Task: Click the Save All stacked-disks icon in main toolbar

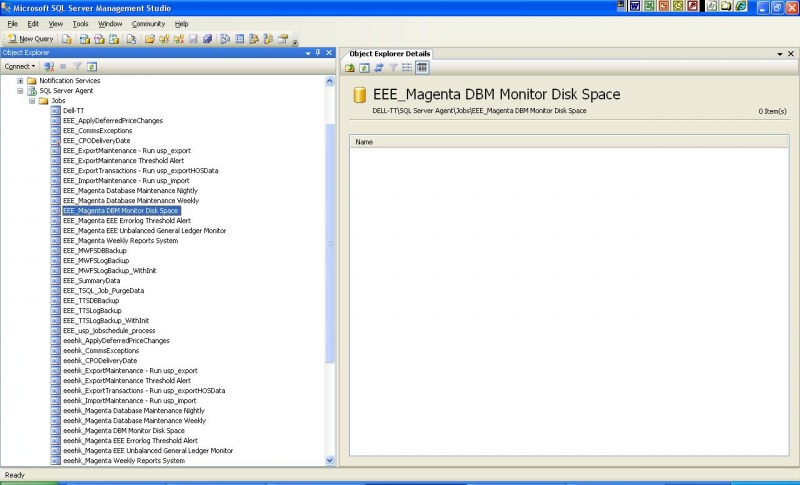Action: point(207,39)
